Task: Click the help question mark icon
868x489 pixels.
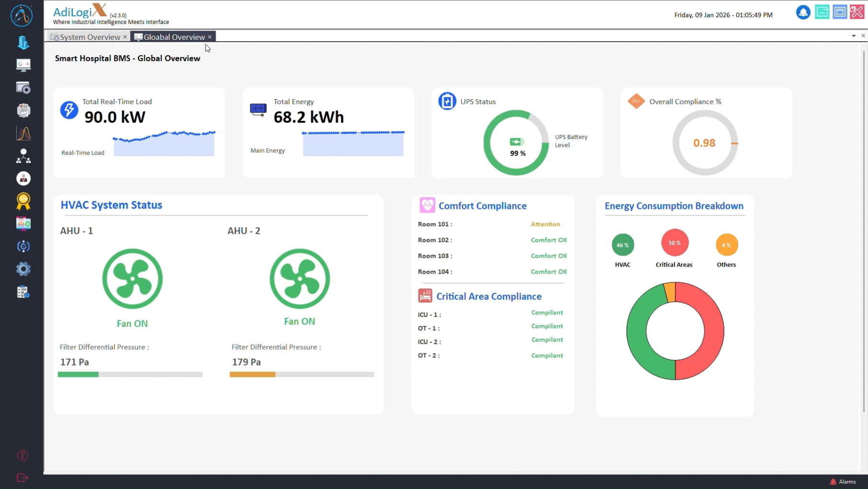Action: click(23, 455)
